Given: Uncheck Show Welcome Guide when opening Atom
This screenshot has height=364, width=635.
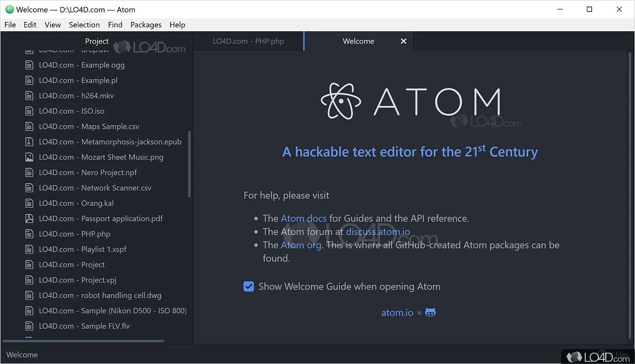Looking at the screenshot, I should pyautogui.click(x=249, y=286).
